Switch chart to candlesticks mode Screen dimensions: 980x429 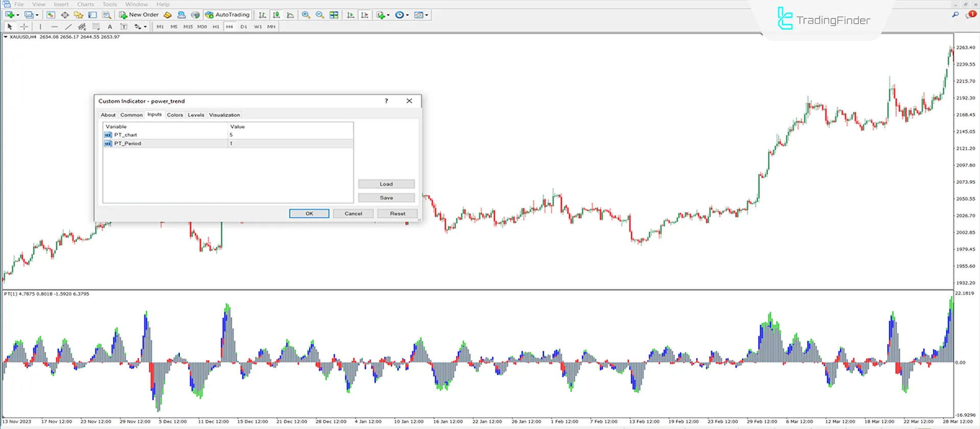[x=276, y=15]
